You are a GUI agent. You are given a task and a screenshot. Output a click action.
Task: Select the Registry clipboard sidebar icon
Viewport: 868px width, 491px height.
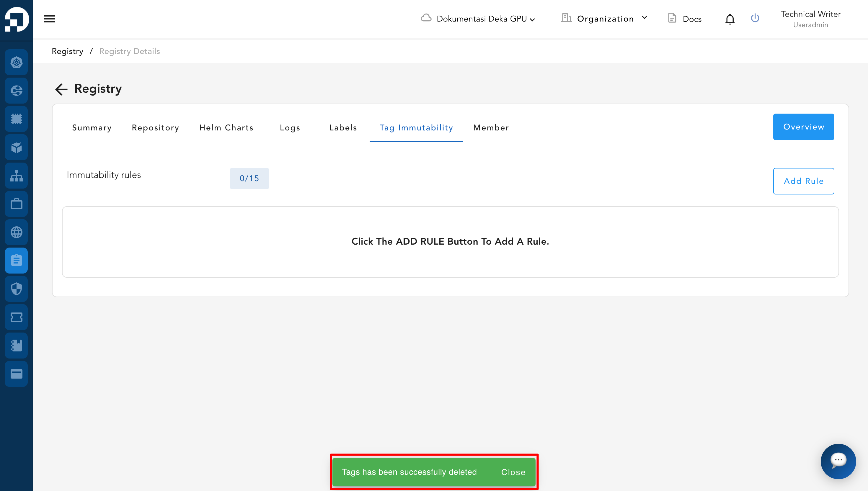pos(16,260)
